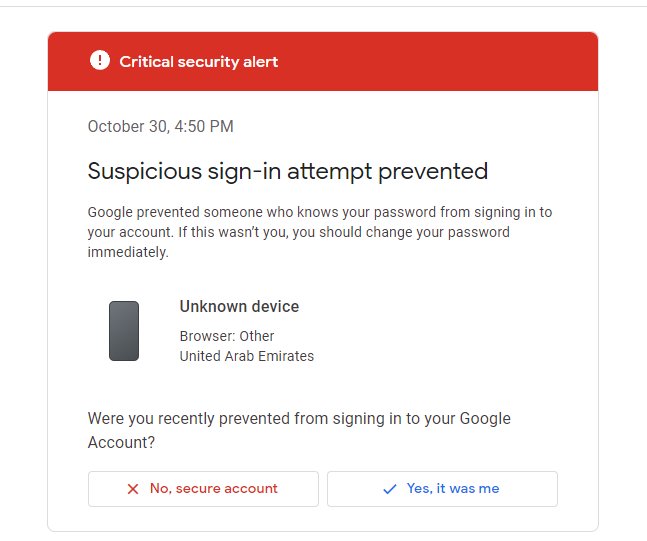Select the "Suspicious sign-in attempt prevented" heading
Screen dimensions: 647x541
[288, 171]
